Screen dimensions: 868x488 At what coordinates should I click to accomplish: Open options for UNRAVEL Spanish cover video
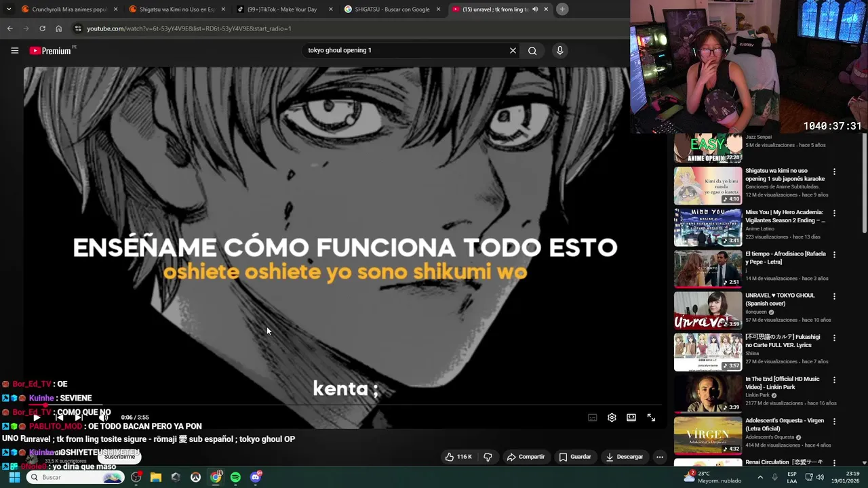coord(834,296)
